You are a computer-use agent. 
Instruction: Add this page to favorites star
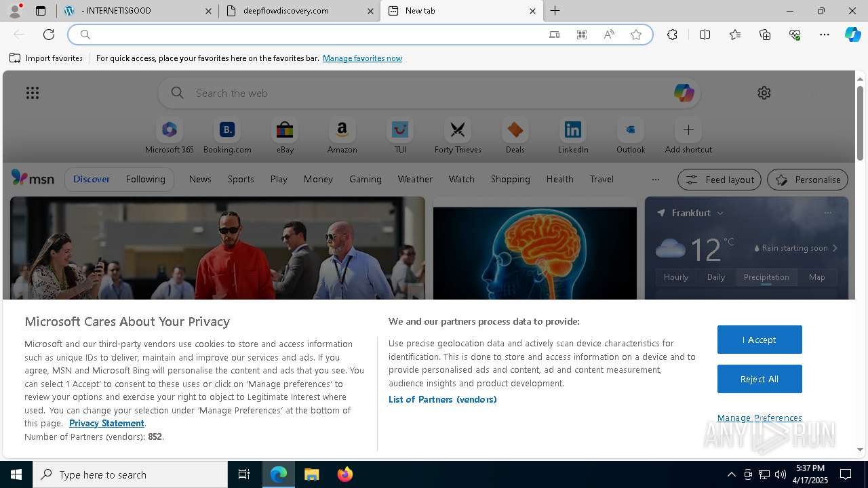tap(636, 35)
